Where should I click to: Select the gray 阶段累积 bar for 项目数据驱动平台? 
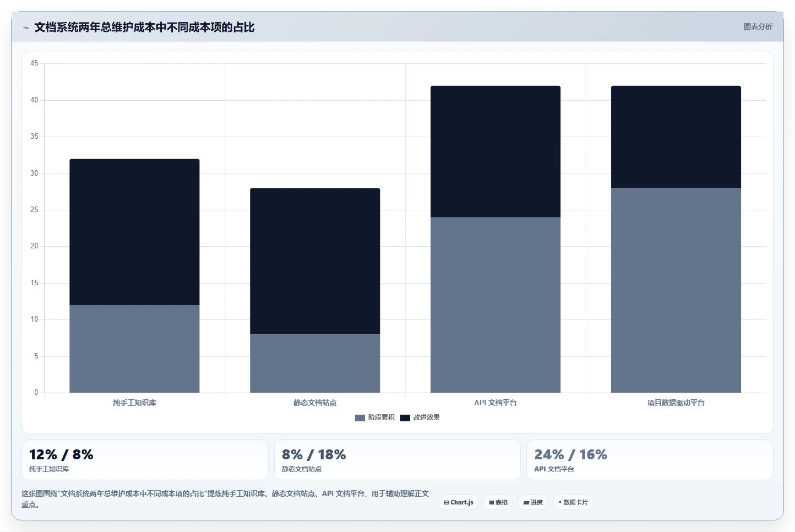tap(676, 290)
